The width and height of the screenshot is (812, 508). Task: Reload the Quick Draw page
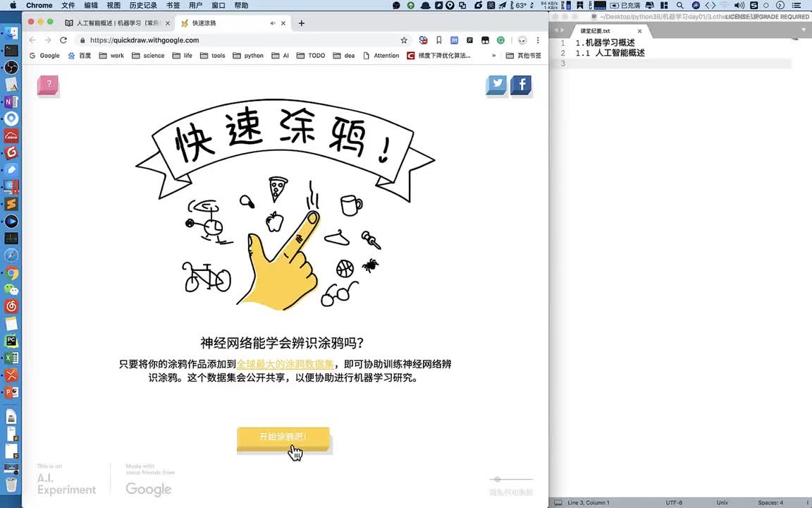point(63,40)
